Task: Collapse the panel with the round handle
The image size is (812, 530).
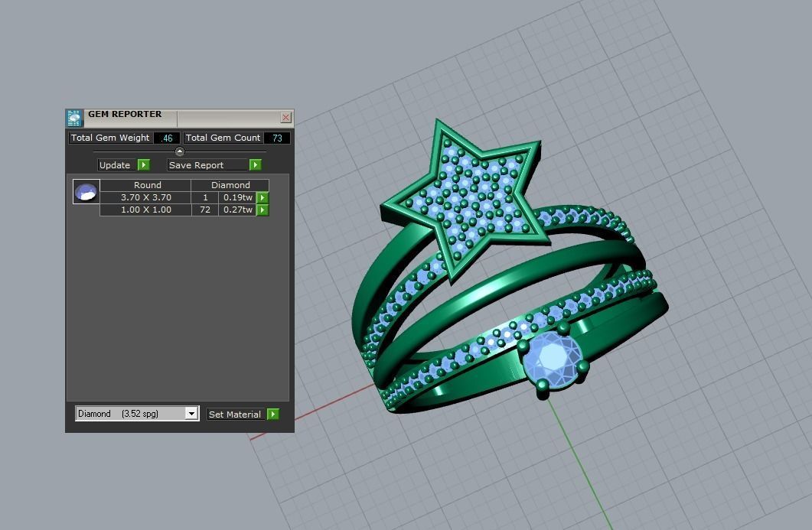Action: (180, 151)
